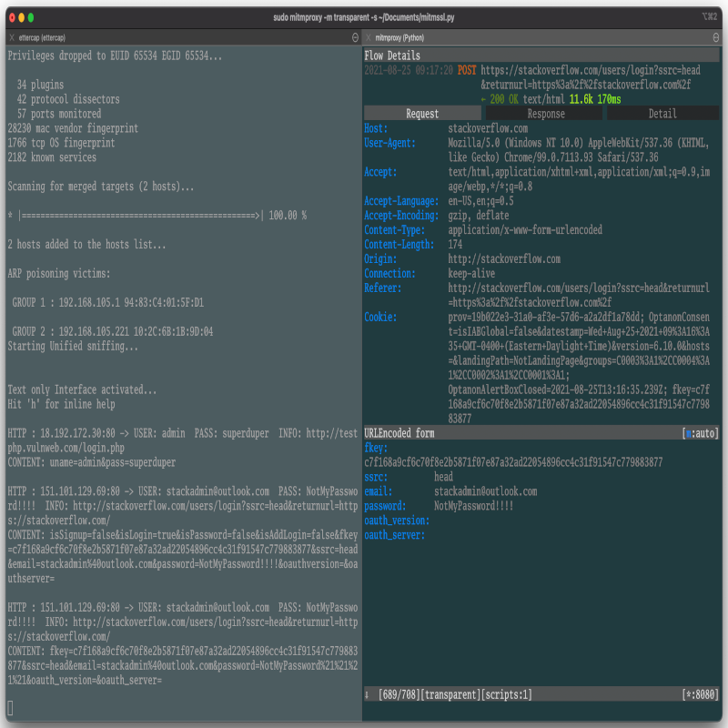
Task: Click the green 200 OK status
Action: click(504, 99)
